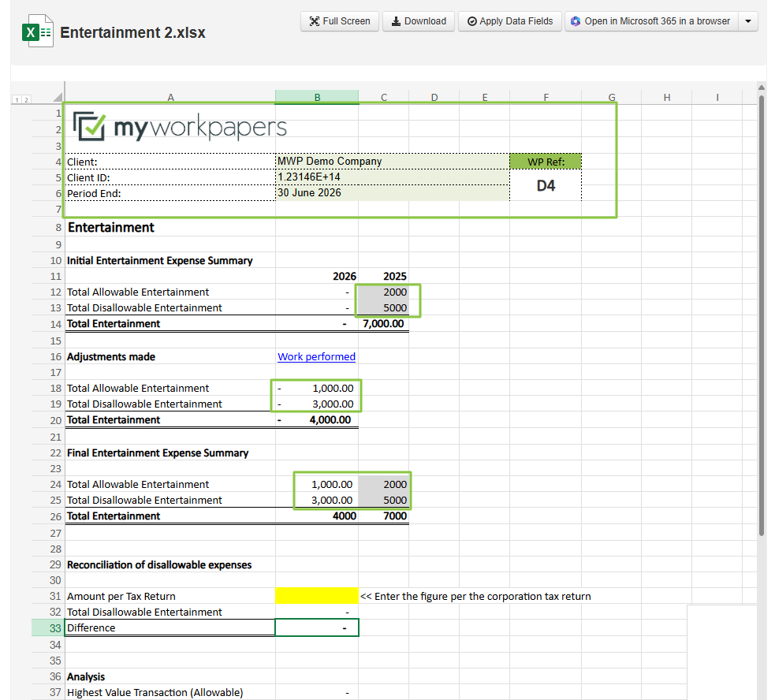The height and width of the screenshot is (700, 775).
Task: Click the yellow Amount per Tax Return cell
Action: click(316, 596)
